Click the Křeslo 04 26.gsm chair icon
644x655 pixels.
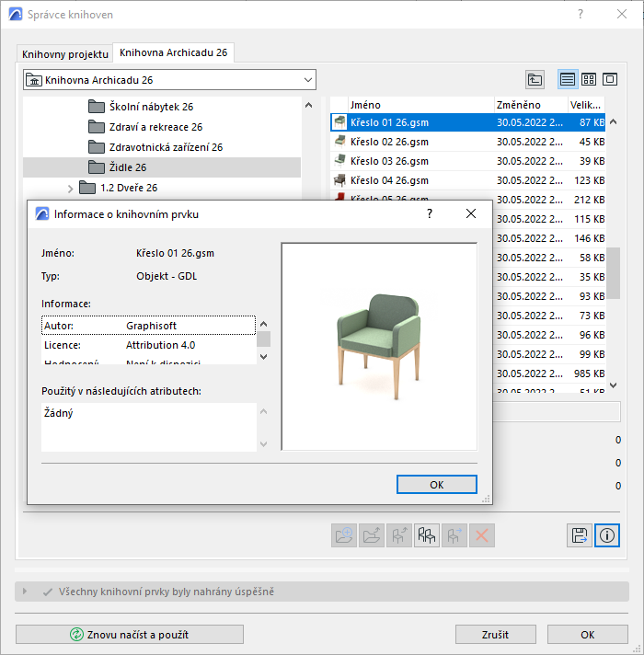(x=340, y=180)
